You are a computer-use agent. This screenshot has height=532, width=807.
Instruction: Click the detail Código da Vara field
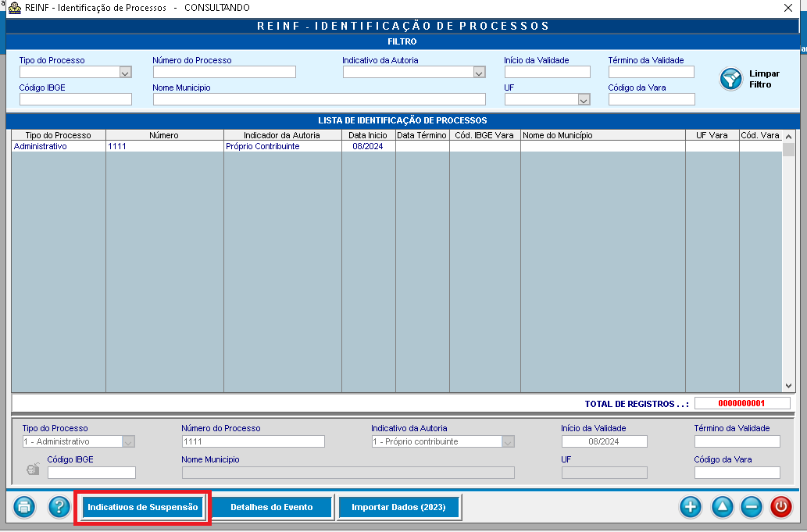click(x=737, y=473)
